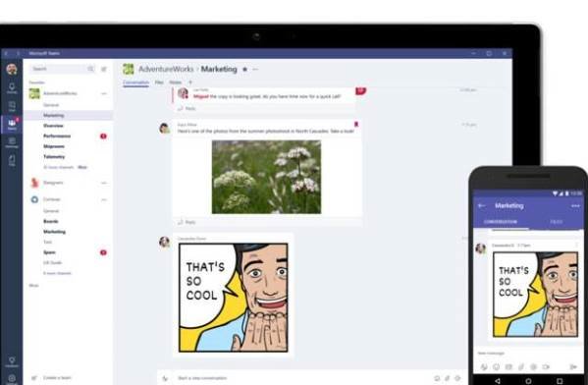Tap the emoji icon on the phone toolbar

[496, 367]
